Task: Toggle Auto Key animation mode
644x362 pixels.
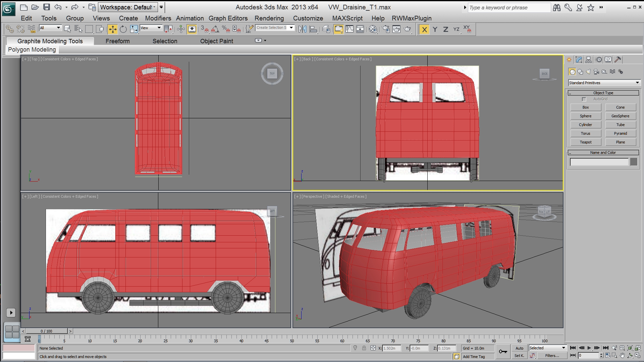Action: [x=519, y=348]
